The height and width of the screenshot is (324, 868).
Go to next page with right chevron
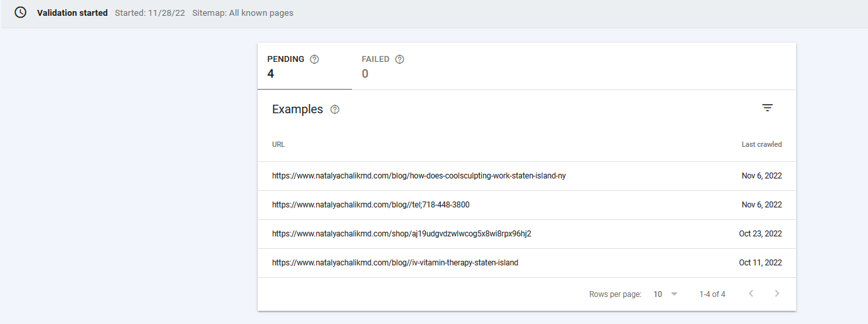click(777, 294)
